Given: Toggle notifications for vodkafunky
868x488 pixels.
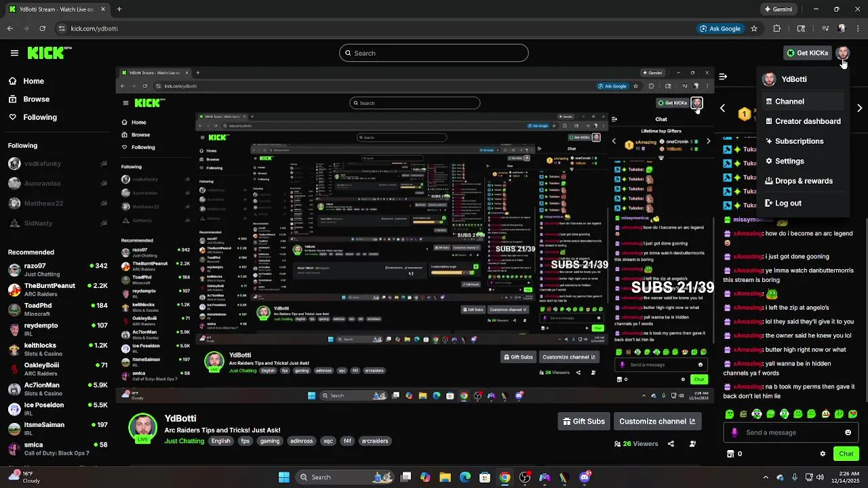Looking at the screenshot, I should pyautogui.click(x=104, y=163).
